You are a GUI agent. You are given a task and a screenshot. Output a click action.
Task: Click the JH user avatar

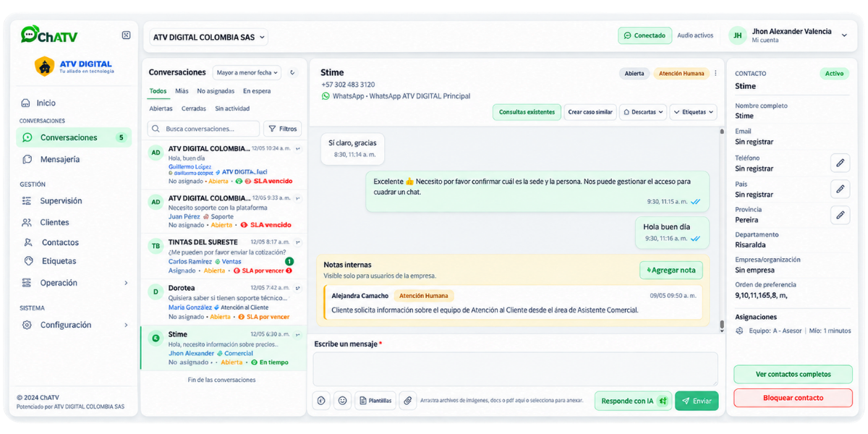point(738,35)
